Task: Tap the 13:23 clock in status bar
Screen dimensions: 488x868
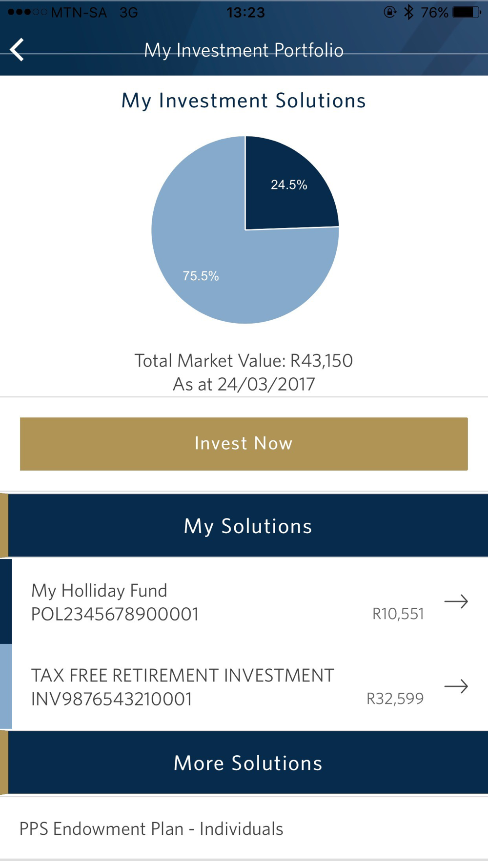Action: point(245,12)
